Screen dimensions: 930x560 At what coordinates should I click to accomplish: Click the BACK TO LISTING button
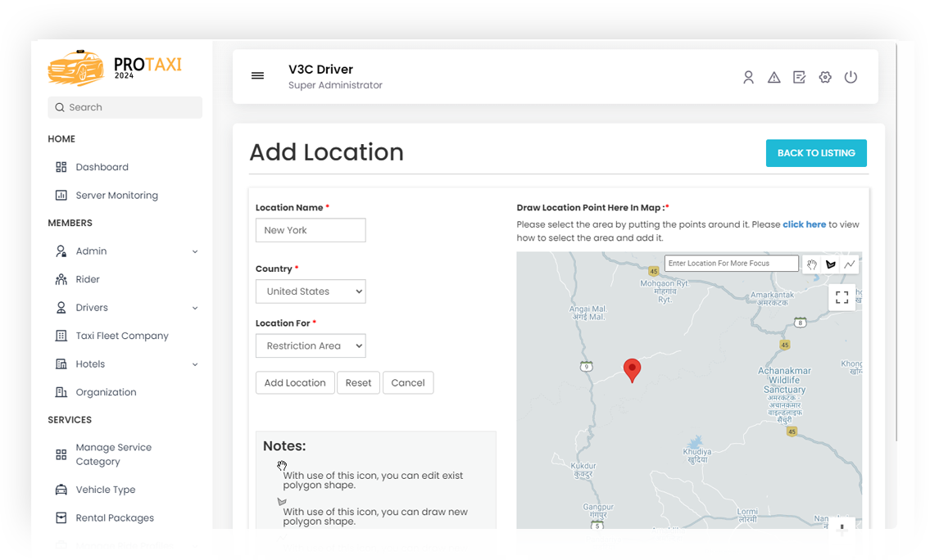[816, 153]
